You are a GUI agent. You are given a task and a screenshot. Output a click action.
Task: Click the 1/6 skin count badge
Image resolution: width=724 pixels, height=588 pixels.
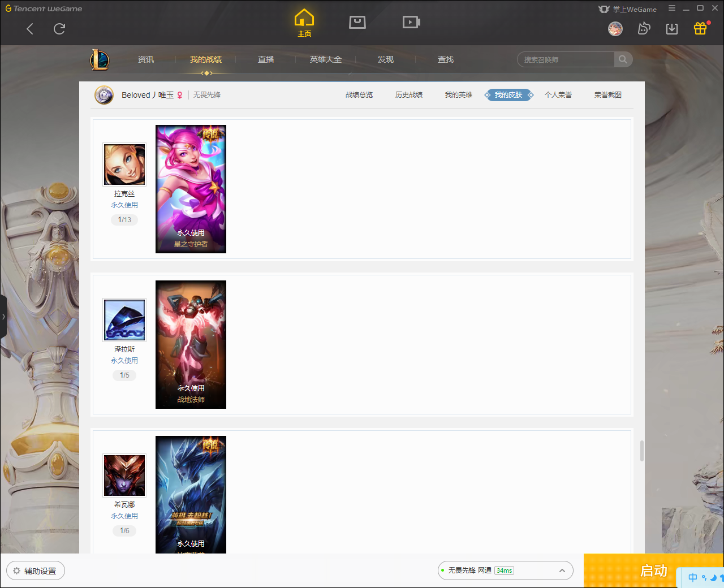tap(124, 531)
